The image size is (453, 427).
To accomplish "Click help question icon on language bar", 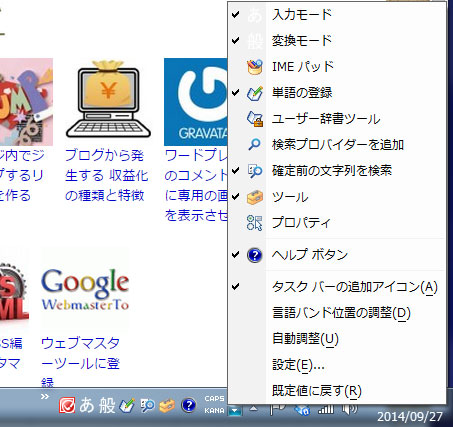I will (x=189, y=405).
